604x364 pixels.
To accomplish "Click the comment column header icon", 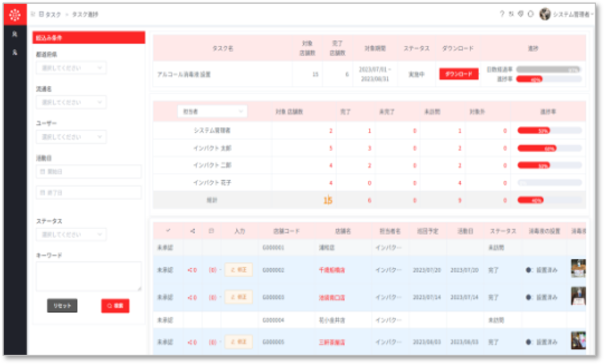I will click(211, 231).
